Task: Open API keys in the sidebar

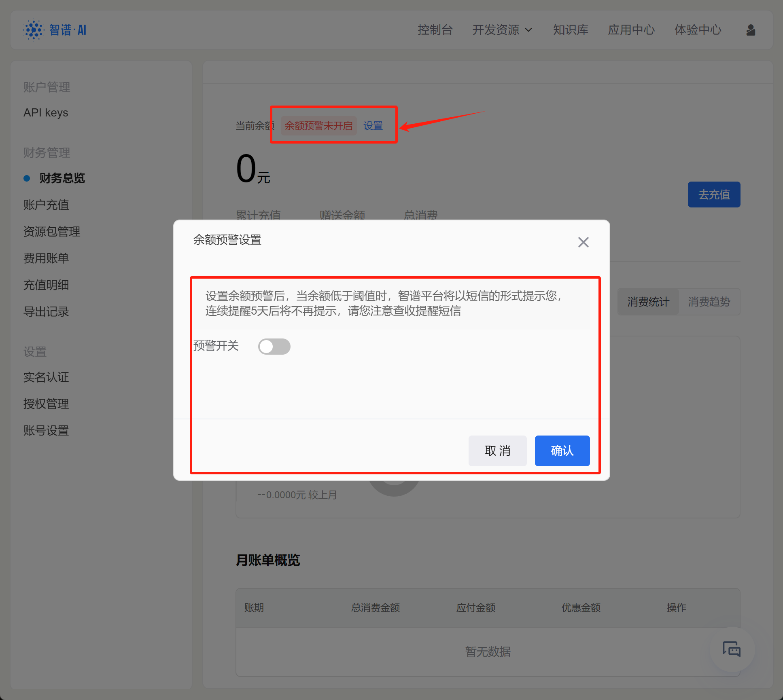Action: pyautogui.click(x=46, y=112)
